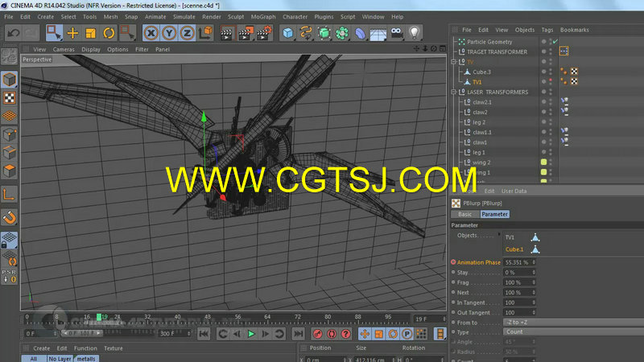
Task: Toggle X axis lock
Action: point(151,33)
